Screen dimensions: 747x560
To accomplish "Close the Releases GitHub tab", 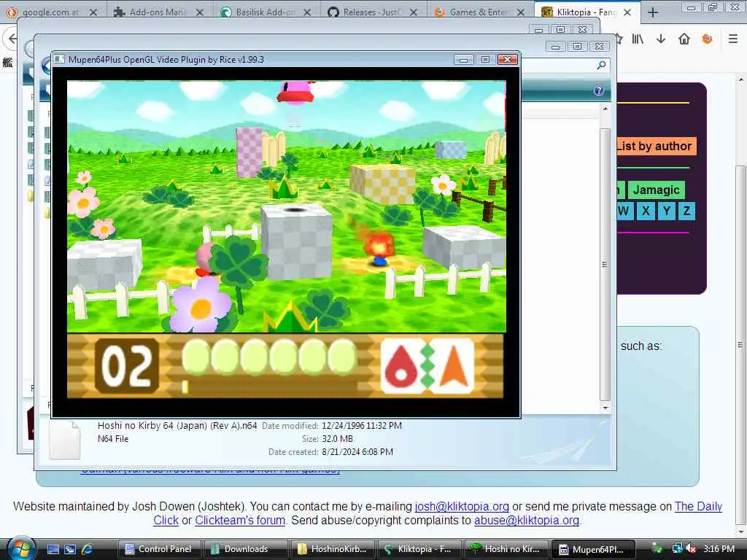I will click(414, 12).
